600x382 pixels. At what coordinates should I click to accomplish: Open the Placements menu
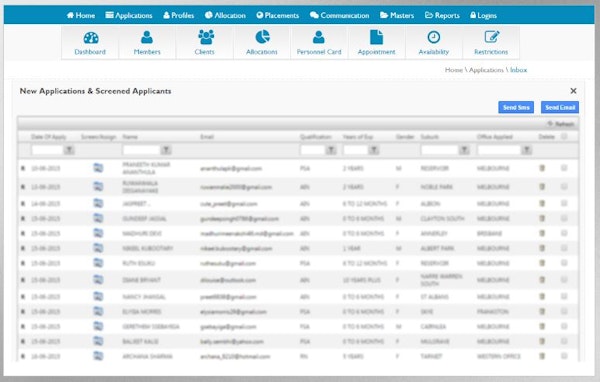click(x=278, y=15)
